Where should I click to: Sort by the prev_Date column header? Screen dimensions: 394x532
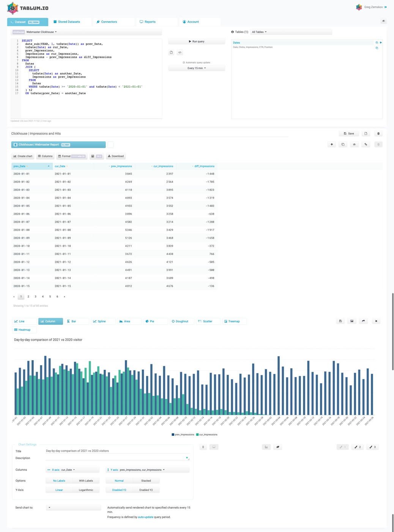coord(32,166)
